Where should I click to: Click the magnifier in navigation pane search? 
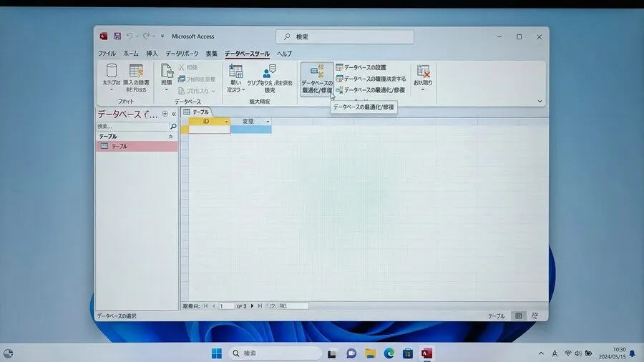click(173, 127)
